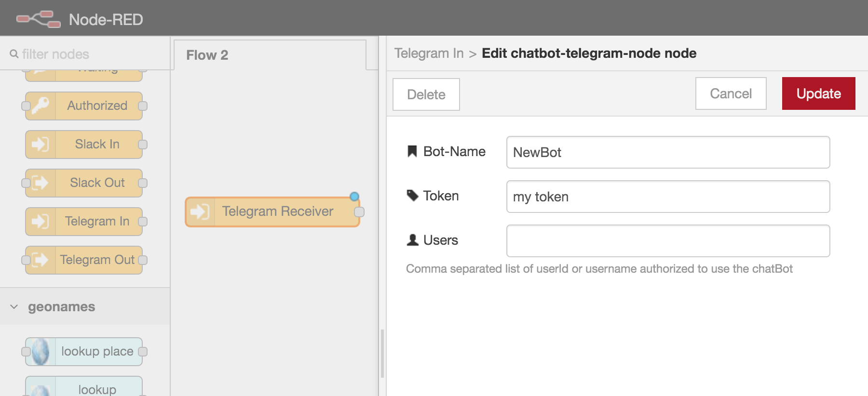
Task: Click the arrow icon on Slack In node
Action: [41, 145]
